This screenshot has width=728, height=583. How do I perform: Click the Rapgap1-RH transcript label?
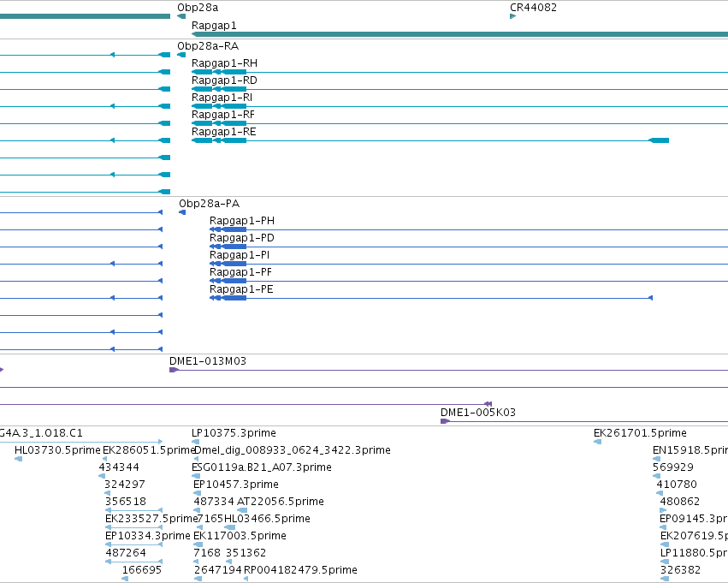tap(224, 63)
